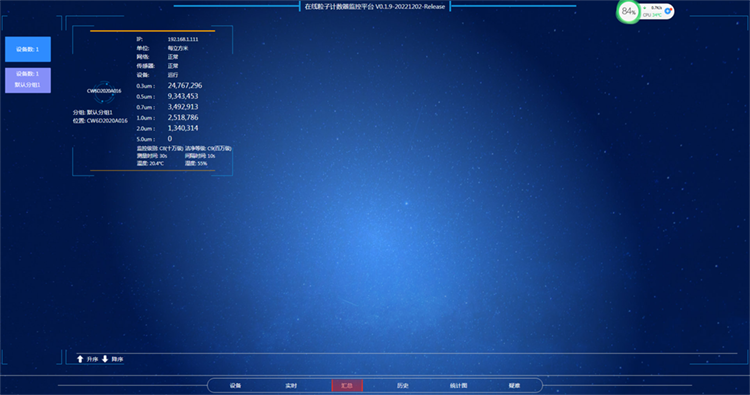Viewport: 750px width, 395px height.
Task: Click the blue ring icon in the floating widget
Action: tap(668, 11)
